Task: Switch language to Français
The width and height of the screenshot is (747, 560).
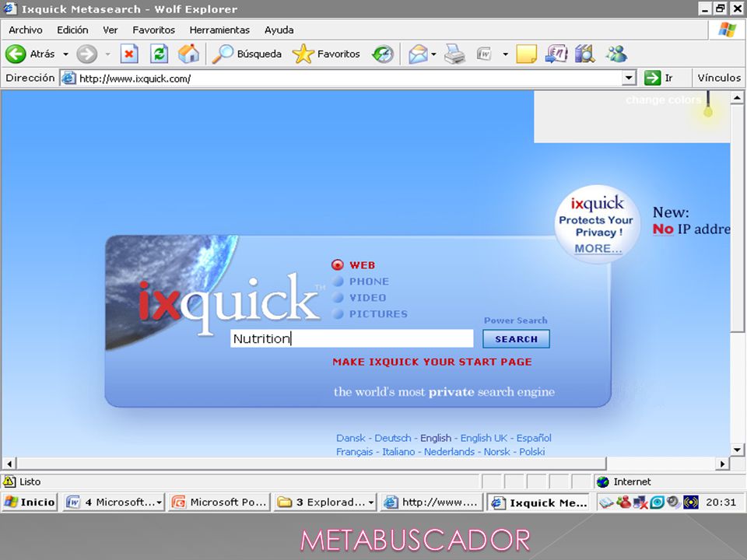Action: (x=355, y=451)
